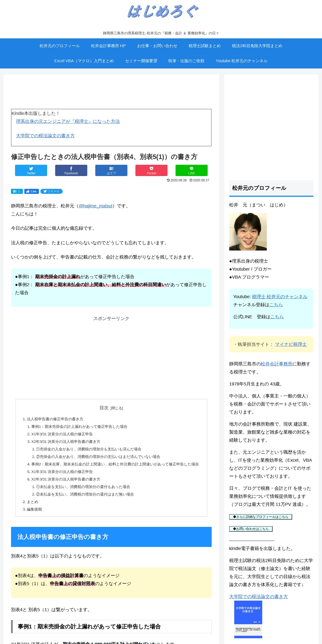Image resolution: width=322 pixels, height=644 pixels.
Task: Jump to TOC entry ①未払金を支払い、還付もあった場合
Action: pyautogui.click(x=83, y=487)
